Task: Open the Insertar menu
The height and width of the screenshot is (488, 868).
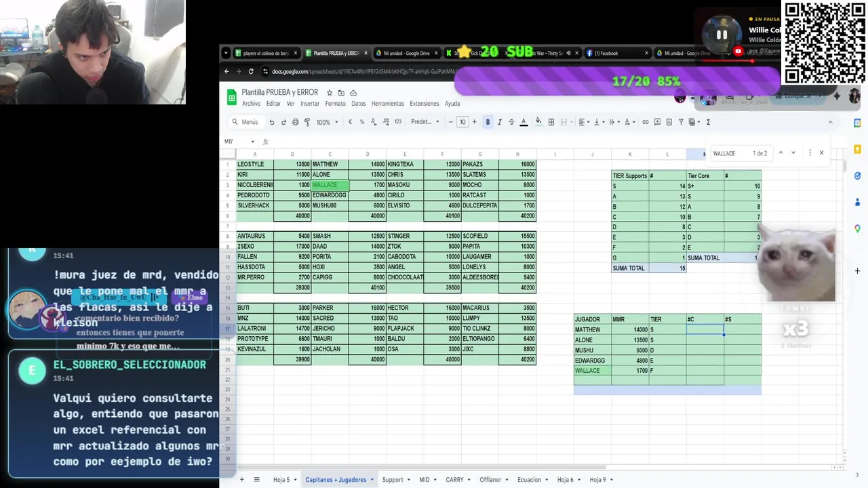Action: pyautogui.click(x=310, y=104)
